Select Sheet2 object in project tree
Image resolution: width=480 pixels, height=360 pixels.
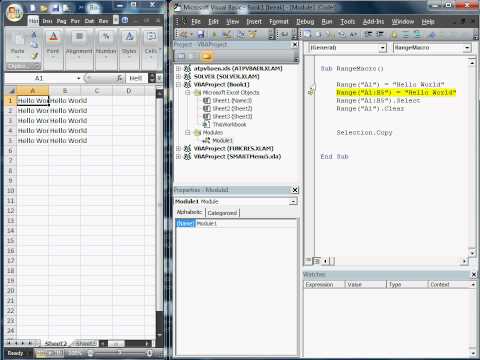pos(232,108)
